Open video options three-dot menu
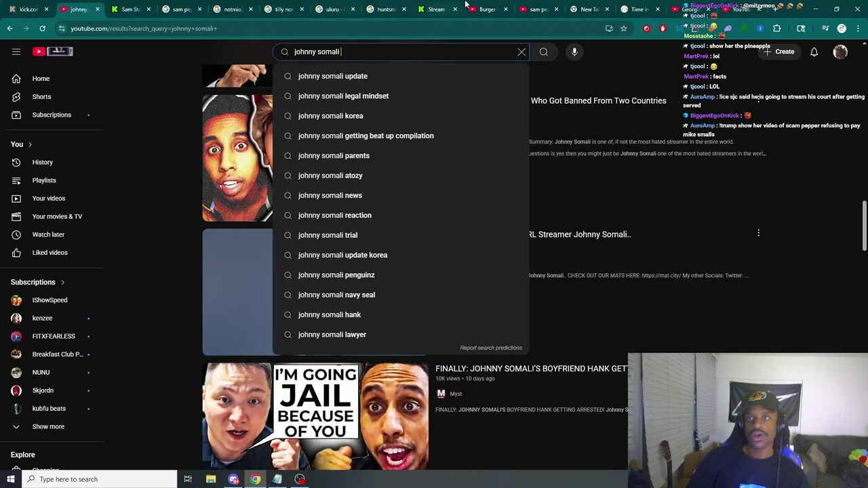Viewport: 868px width, 488px height. click(758, 233)
